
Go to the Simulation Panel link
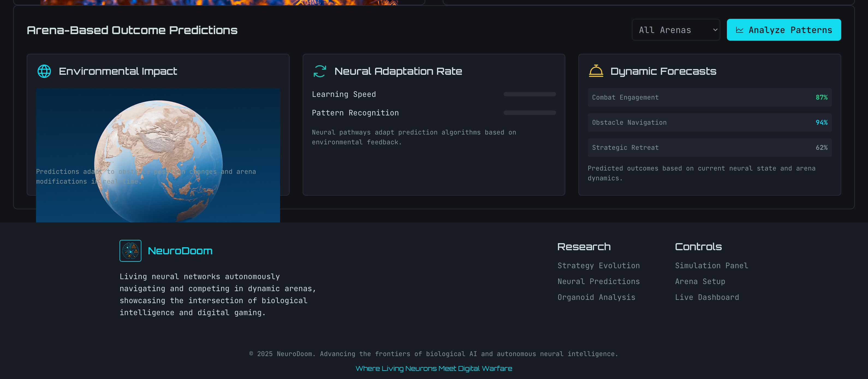coord(711,265)
